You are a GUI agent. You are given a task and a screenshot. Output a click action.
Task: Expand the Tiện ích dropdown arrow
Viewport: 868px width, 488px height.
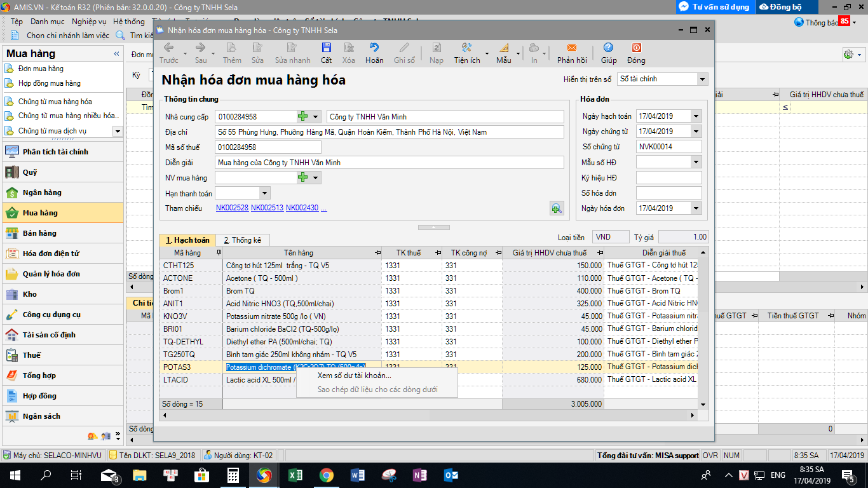coord(487,53)
